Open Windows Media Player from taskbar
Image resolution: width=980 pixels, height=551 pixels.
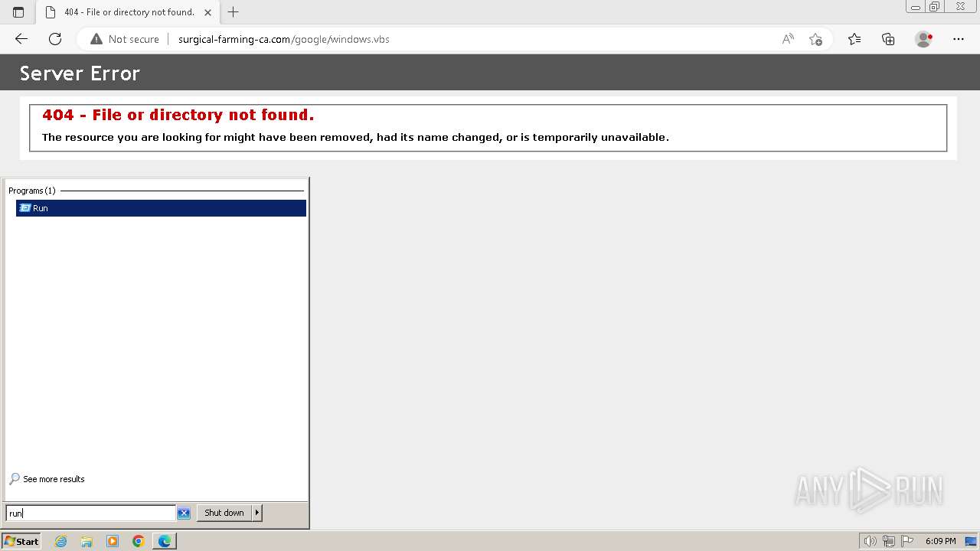pyautogui.click(x=113, y=541)
